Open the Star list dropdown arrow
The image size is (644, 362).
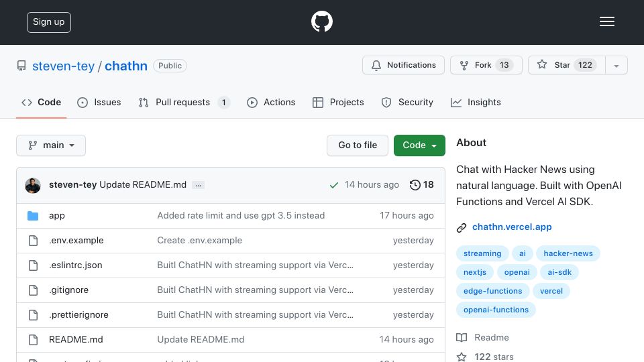pos(616,65)
